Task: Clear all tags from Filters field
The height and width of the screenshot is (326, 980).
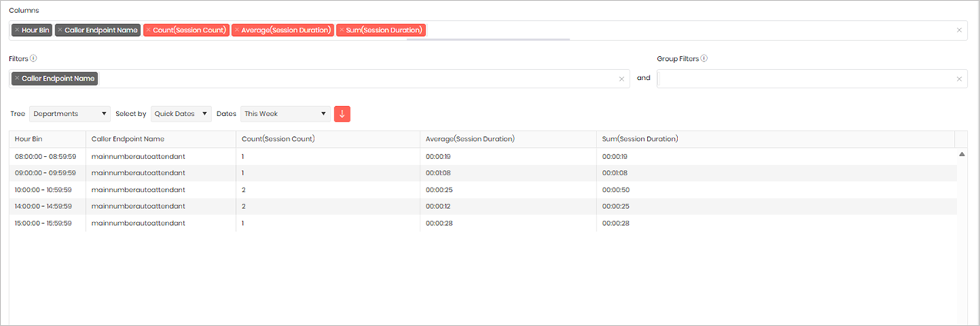Action: pyautogui.click(x=621, y=78)
